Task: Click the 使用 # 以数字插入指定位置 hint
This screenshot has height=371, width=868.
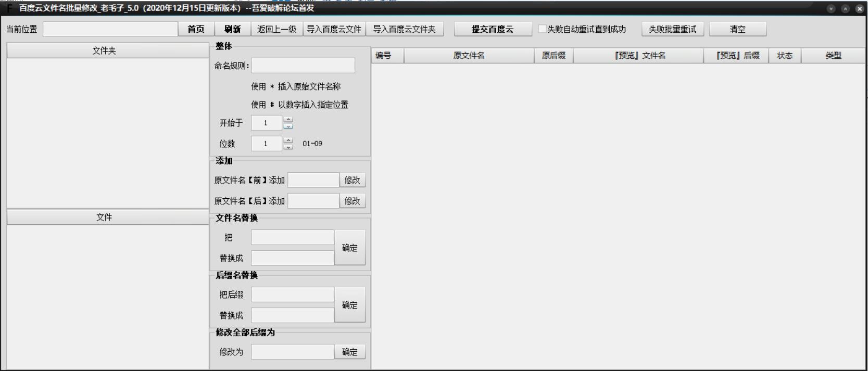Action: [x=300, y=105]
